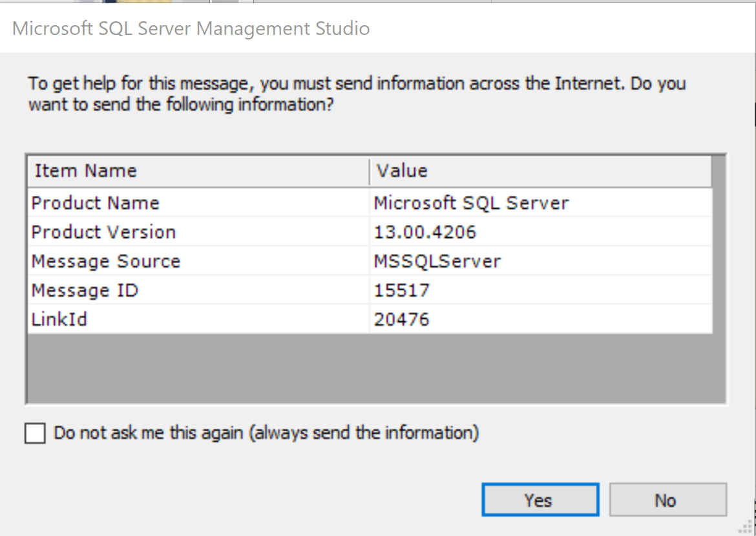Click the No button to decline
756x536 pixels.
tap(667, 499)
